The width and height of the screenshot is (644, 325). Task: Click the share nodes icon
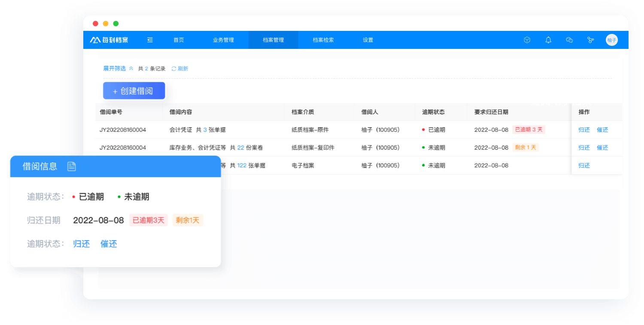590,40
